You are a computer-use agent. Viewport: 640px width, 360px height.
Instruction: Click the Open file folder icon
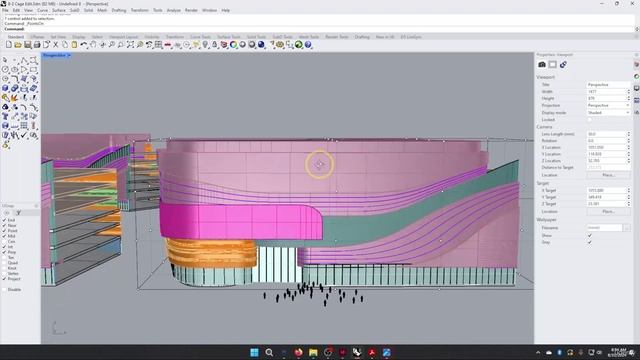(18, 44)
